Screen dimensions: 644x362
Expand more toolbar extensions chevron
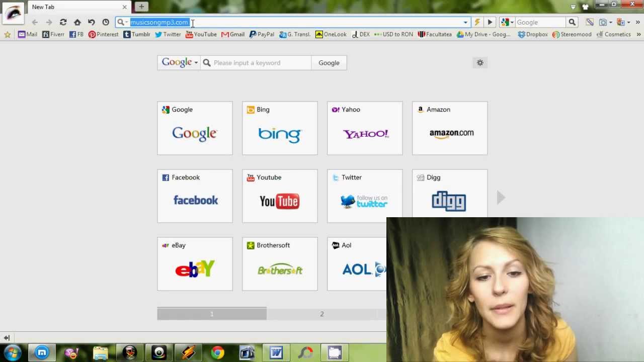click(637, 22)
